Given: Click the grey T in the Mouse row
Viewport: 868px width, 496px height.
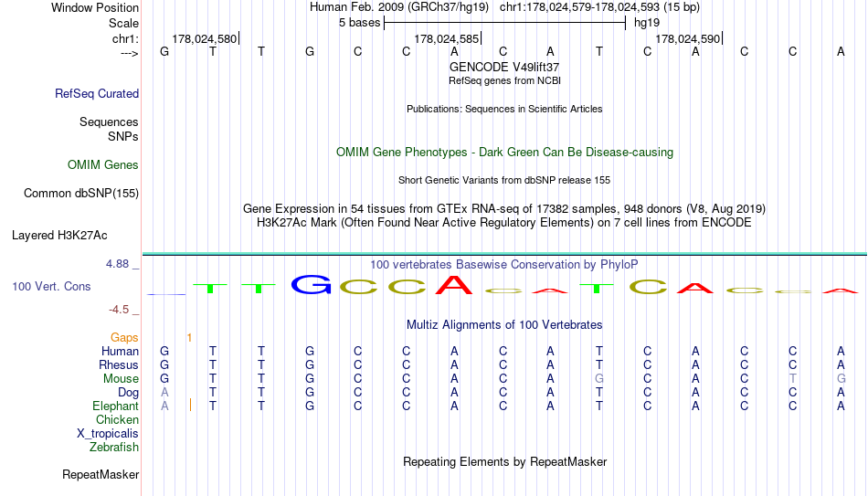Looking at the screenshot, I should tap(793, 379).
